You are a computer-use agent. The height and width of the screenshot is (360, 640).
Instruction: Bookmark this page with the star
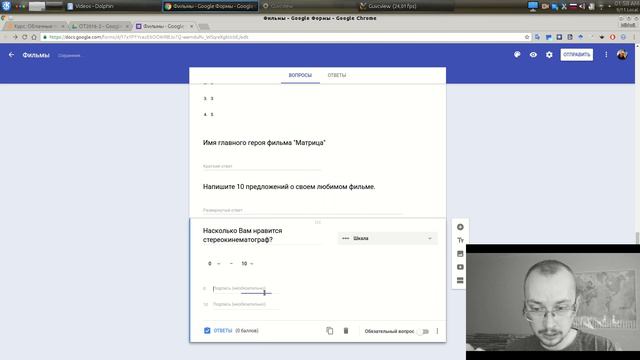tap(527, 37)
